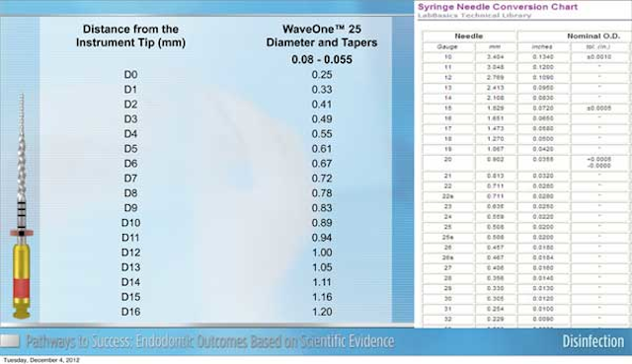The width and height of the screenshot is (632, 364).
Task: Click the yellow file handle
Action: (x=22, y=278)
